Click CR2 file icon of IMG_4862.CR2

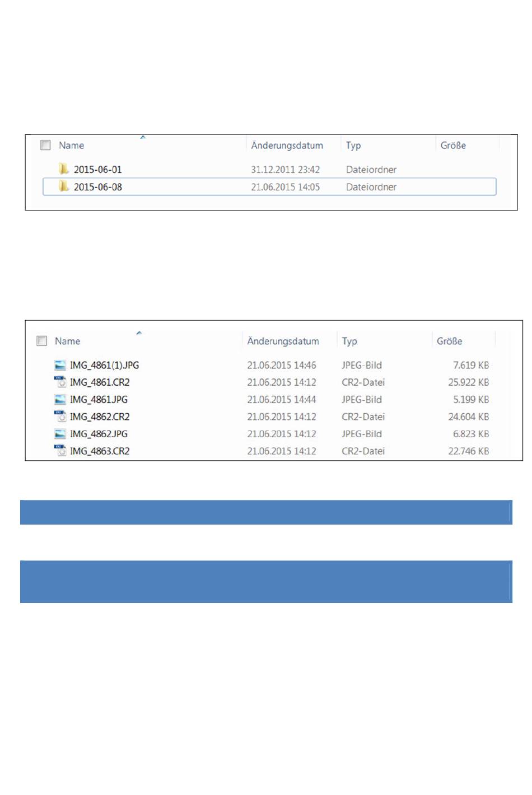point(60,417)
